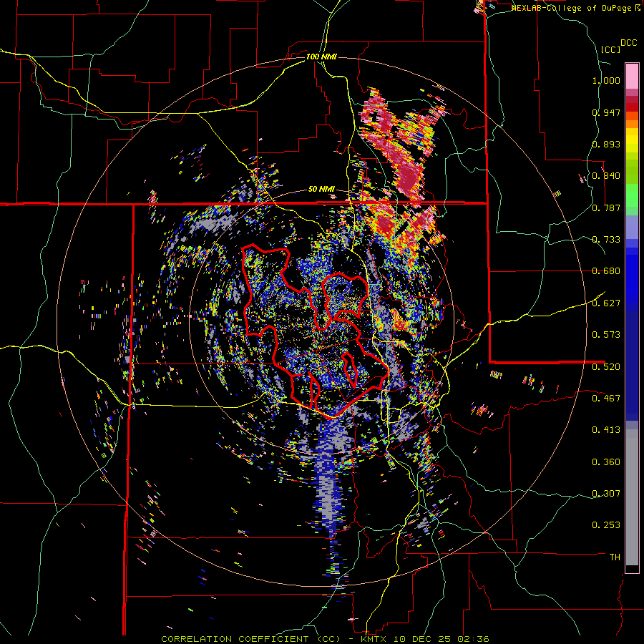
Task: Click the 0.680 scale value
Action: [606, 271]
